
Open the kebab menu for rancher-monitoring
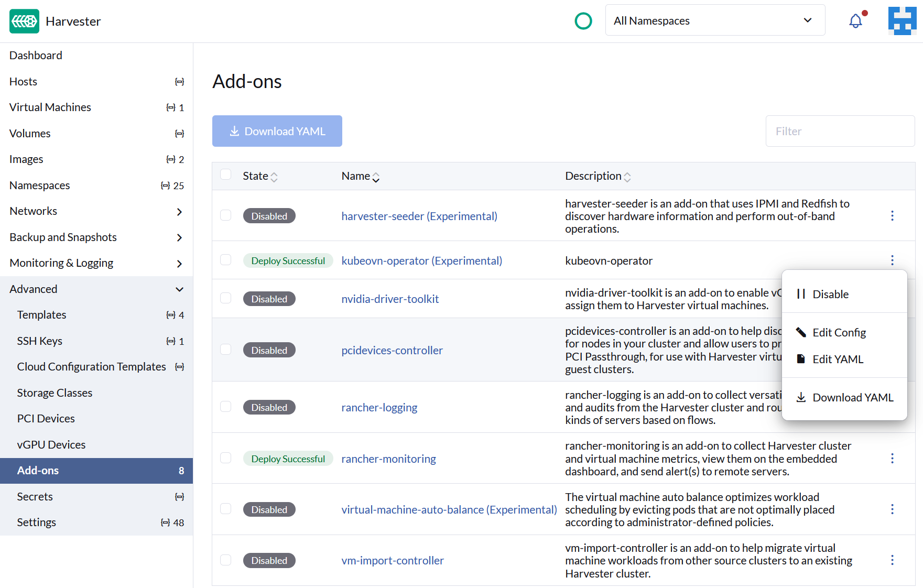pos(892,458)
